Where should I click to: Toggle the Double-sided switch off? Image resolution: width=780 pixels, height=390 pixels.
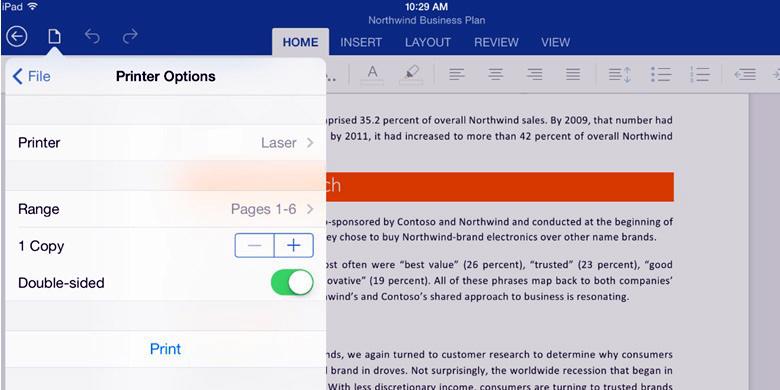point(292,283)
